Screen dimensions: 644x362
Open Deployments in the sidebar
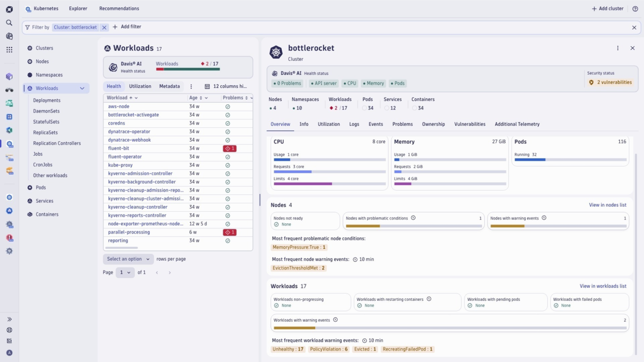pyautogui.click(x=47, y=101)
